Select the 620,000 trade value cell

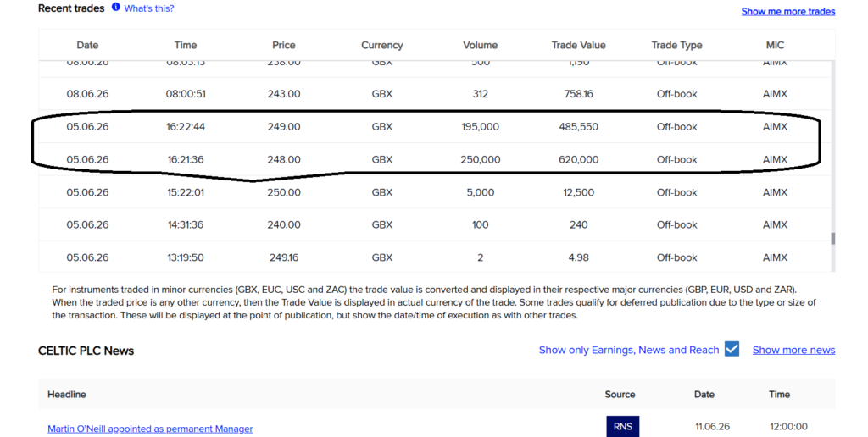578,159
